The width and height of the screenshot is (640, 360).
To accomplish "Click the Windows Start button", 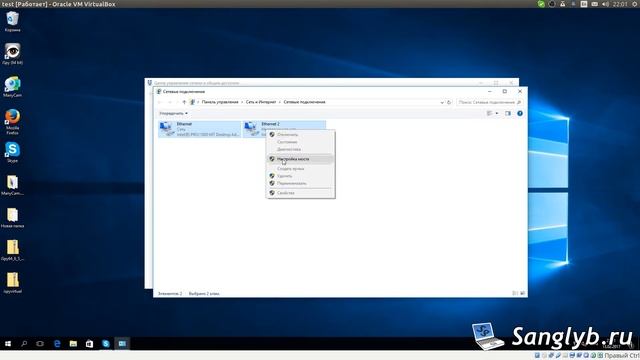I will tap(8, 344).
